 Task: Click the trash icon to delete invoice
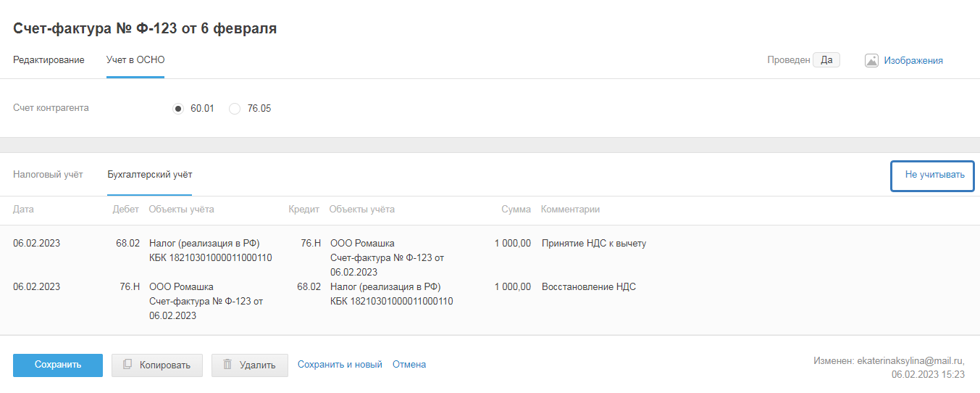click(227, 365)
